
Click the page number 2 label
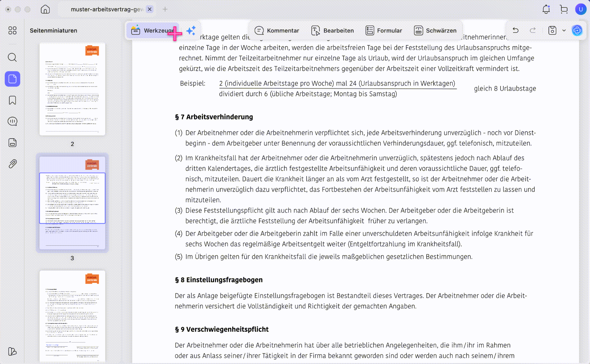(x=72, y=144)
